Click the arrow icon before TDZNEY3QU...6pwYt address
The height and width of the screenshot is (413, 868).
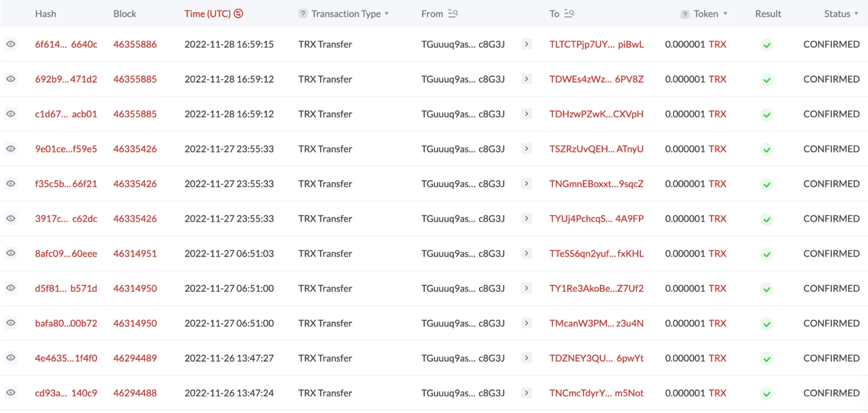click(526, 358)
